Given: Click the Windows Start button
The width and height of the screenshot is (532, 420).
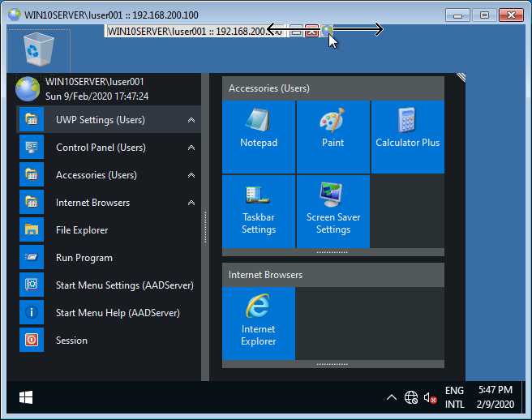Looking at the screenshot, I should [x=26, y=397].
